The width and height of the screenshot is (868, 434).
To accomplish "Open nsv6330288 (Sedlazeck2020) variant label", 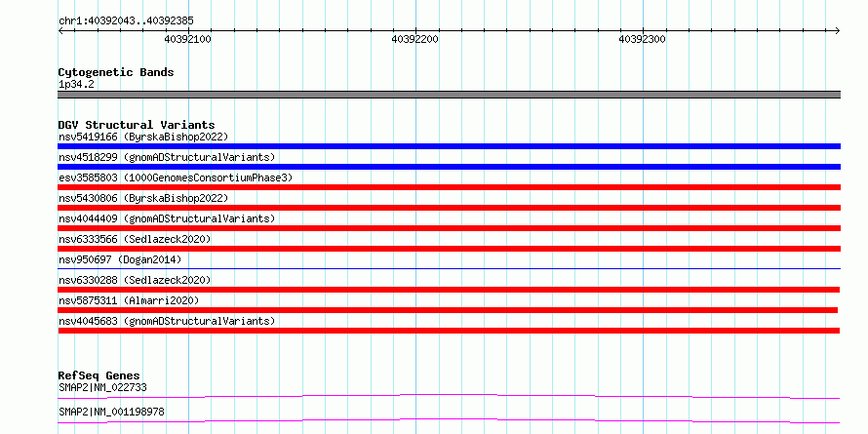I will (135, 280).
